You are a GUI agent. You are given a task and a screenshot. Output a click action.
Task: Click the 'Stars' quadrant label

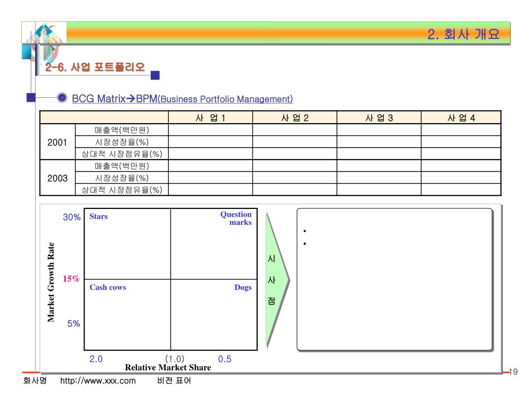pyautogui.click(x=98, y=217)
